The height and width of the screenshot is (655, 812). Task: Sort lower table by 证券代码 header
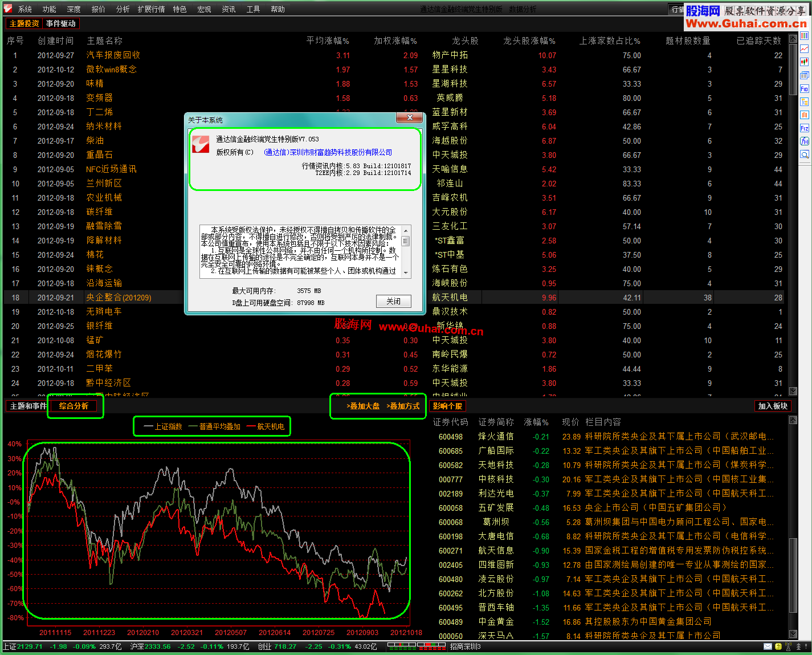click(450, 422)
